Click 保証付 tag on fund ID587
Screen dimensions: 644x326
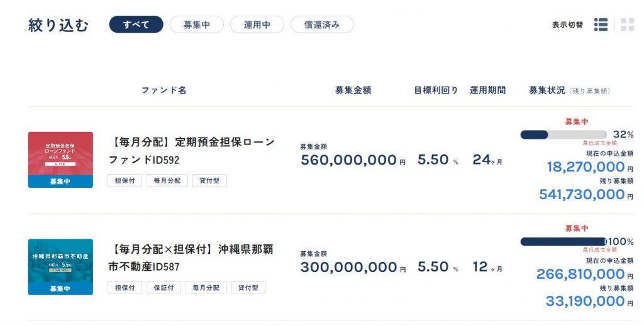pos(164,288)
